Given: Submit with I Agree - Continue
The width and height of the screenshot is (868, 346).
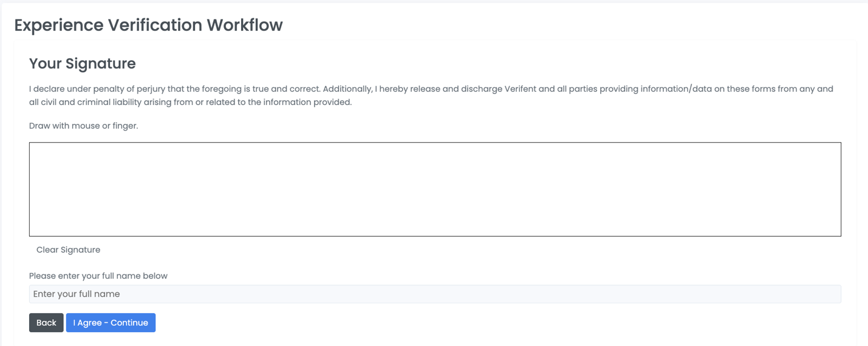Looking at the screenshot, I should tap(111, 323).
